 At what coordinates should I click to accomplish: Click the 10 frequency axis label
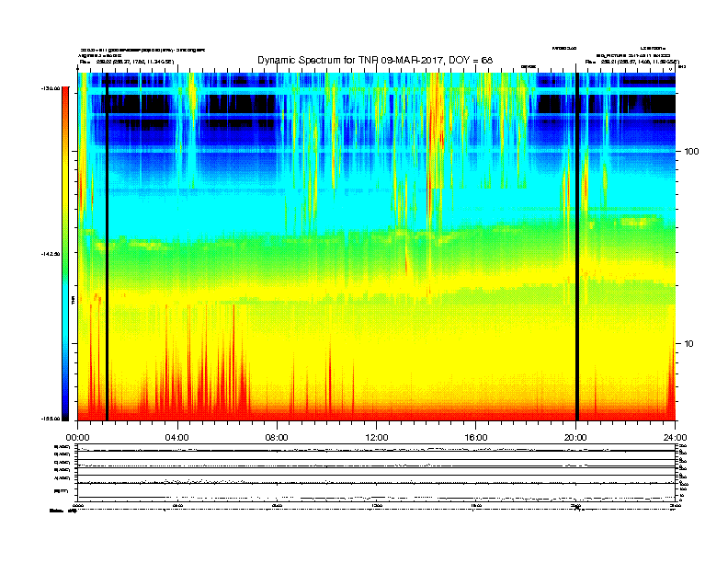coord(689,344)
